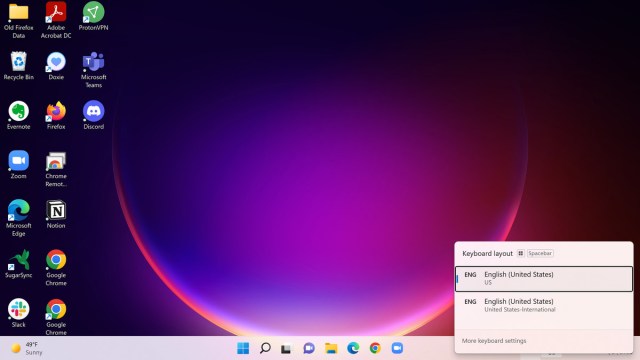Open the Old Firefox Data folder

point(18,21)
